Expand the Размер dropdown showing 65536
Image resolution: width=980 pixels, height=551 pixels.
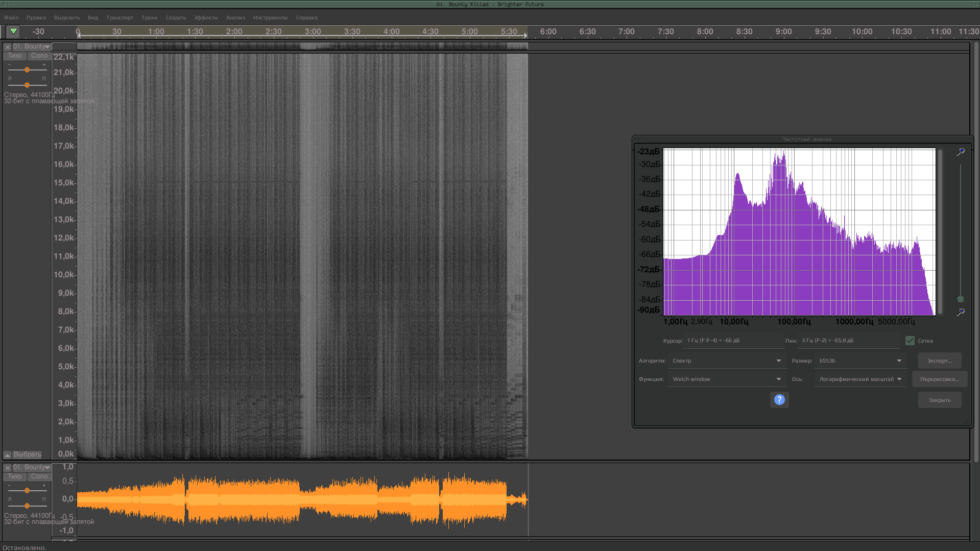coord(861,361)
